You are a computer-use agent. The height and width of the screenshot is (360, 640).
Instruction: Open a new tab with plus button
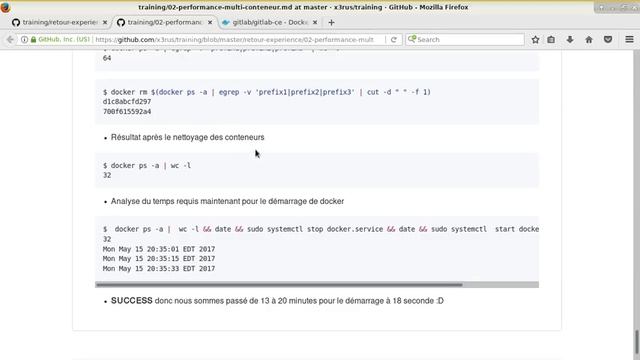click(331, 22)
